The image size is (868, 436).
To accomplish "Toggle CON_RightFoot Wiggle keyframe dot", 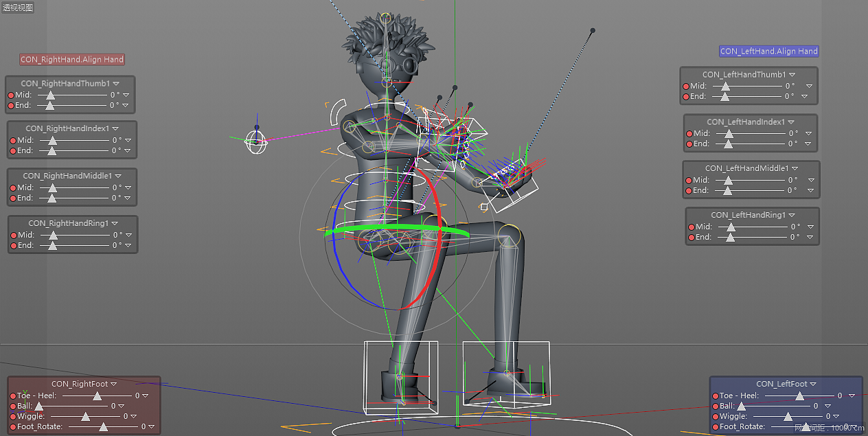I will (13, 416).
